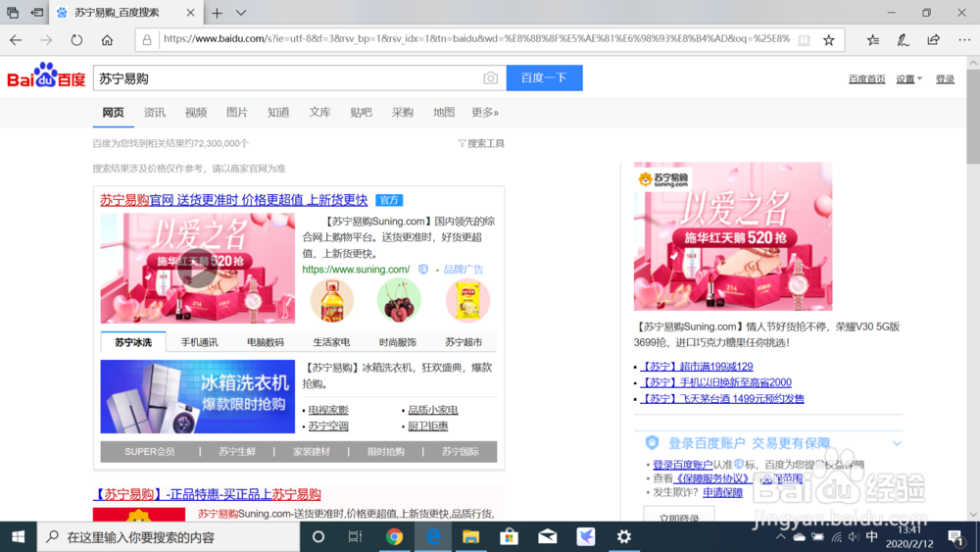Image resolution: width=980 pixels, height=552 pixels.
Task: Click the Share page icon
Action: [934, 40]
